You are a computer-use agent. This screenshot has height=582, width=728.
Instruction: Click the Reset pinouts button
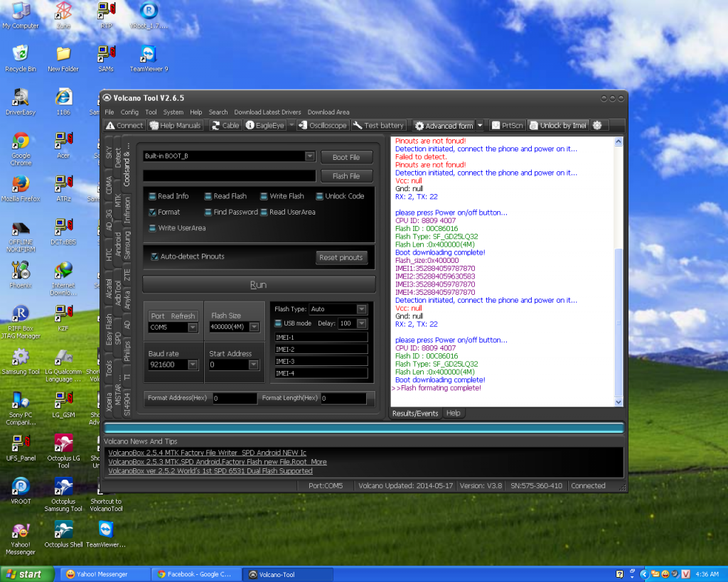pyautogui.click(x=341, y=257)
